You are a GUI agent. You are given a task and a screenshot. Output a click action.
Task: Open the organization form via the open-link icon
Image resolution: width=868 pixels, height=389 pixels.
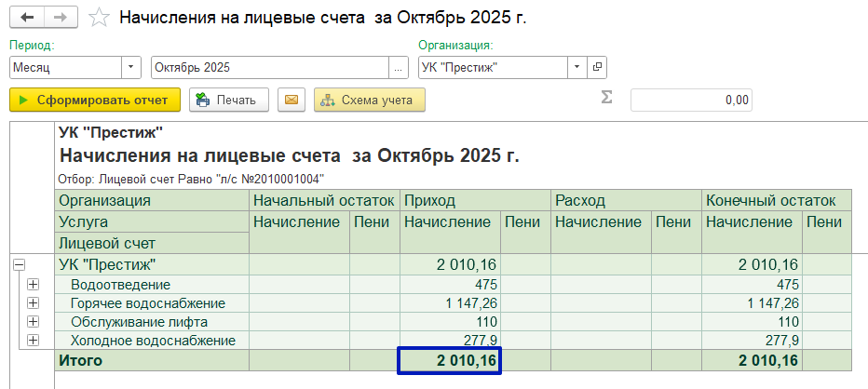click(597, 68)
